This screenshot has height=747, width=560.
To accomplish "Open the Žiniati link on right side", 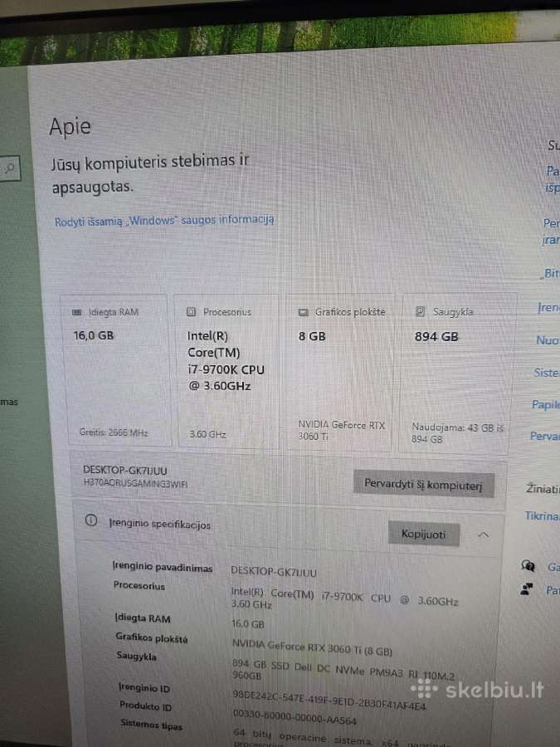I will click(543, 488).
